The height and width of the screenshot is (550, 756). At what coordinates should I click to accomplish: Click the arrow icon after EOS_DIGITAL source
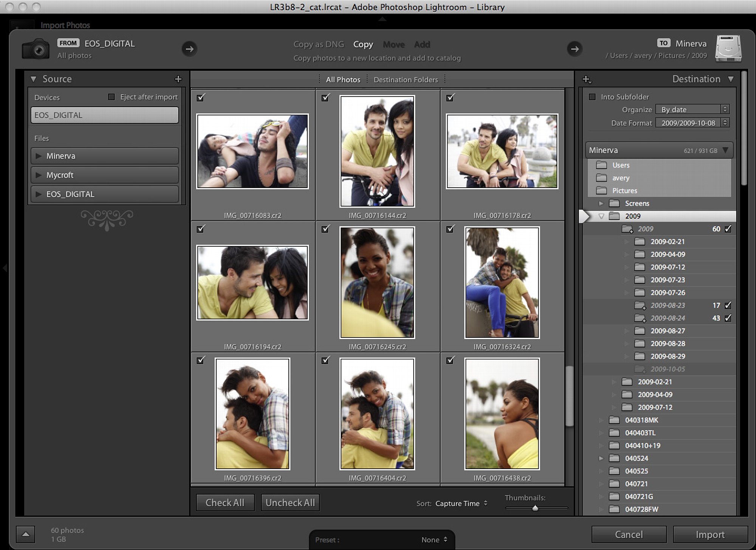tap(189, 49)
